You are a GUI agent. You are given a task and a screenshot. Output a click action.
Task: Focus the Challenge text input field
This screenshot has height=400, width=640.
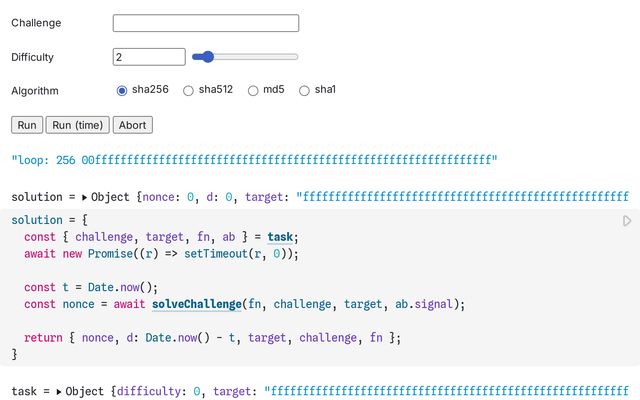click(x=206, y=23)
